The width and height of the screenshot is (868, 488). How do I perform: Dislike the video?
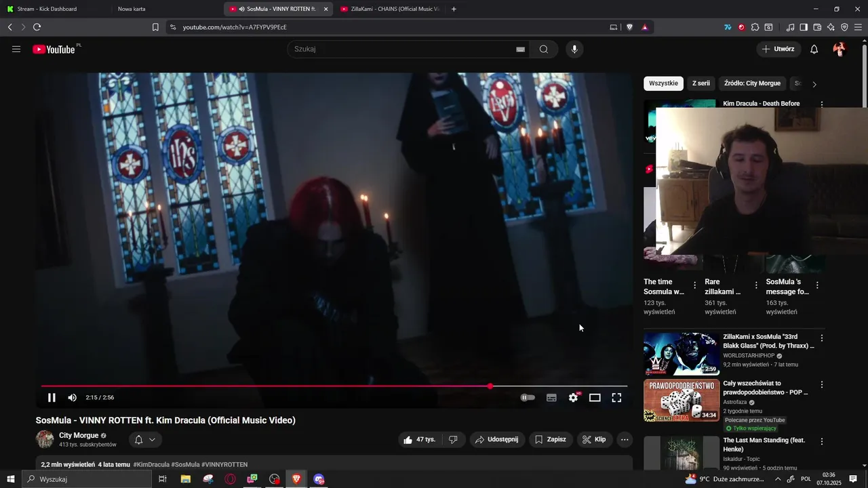[453, 440]
